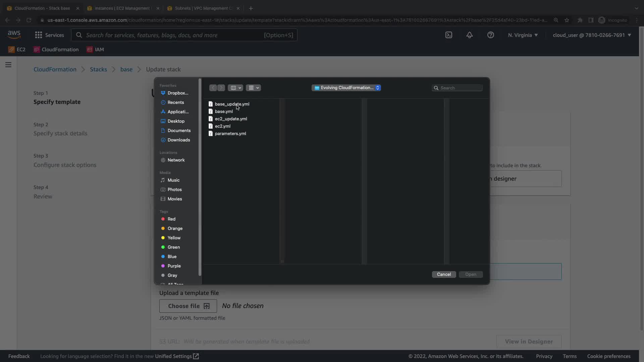Open the Services grid menu
Image resolution: width=644 pixels, height=362 pixels.
pos(49,35)
